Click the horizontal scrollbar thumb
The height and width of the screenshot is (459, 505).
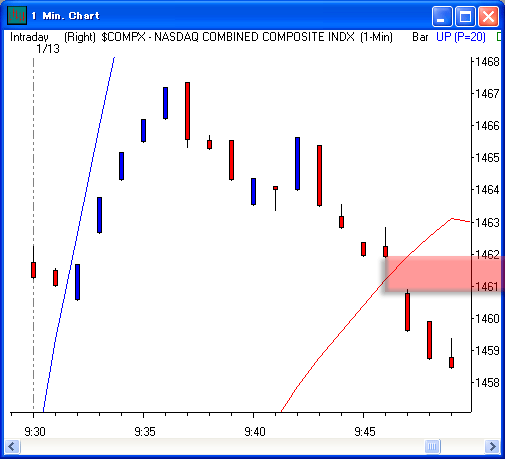[432, 446]
